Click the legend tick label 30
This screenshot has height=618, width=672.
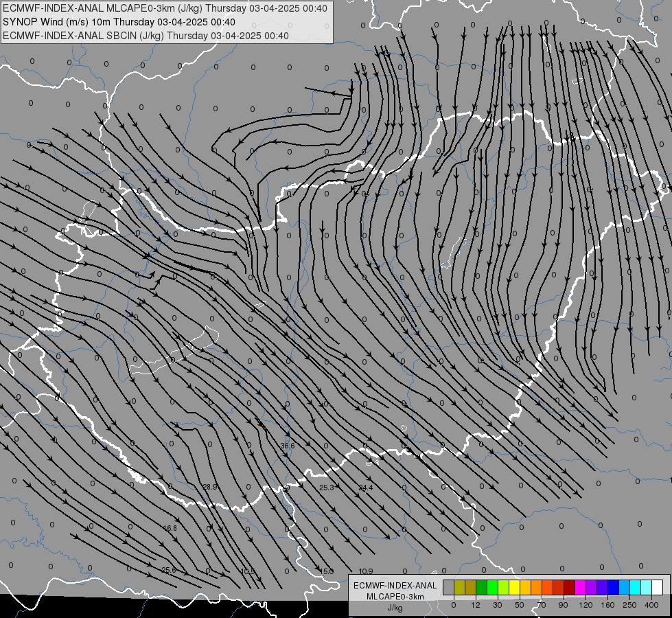point(498,605)
